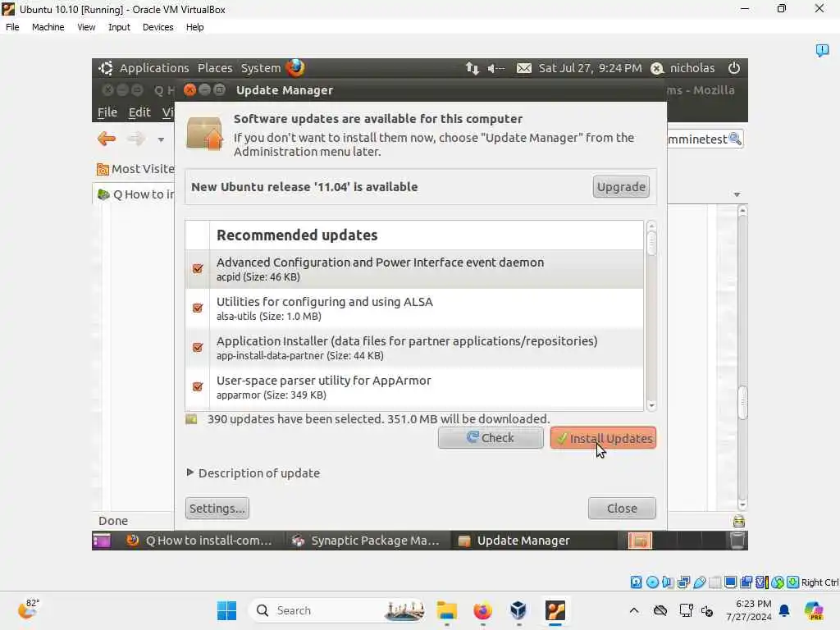Open the System menu

pos(260,68)
